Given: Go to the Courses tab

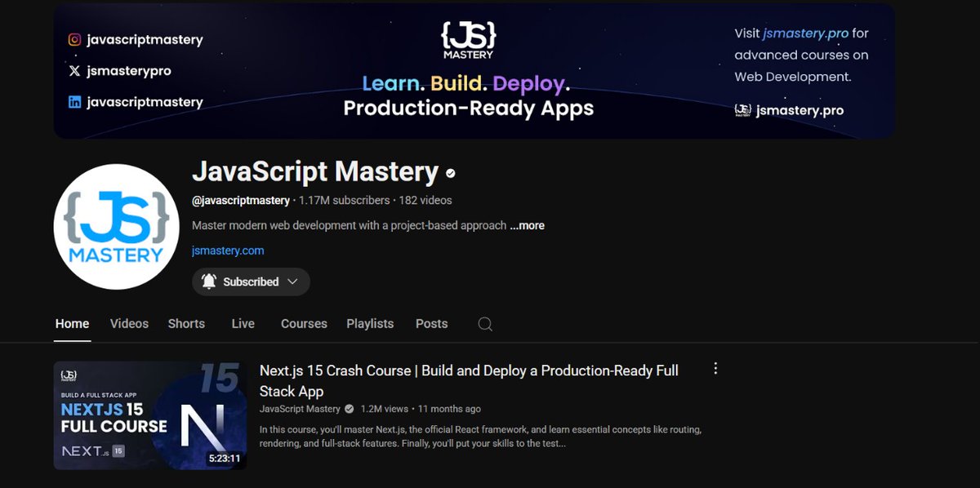Looking at the screenshot, I should point(304,324).
